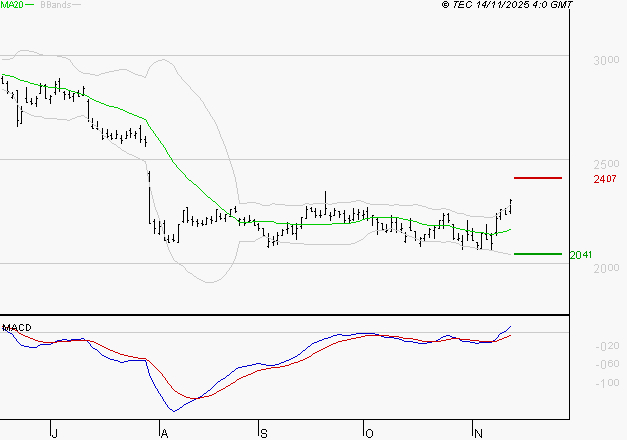Click the BBands legend label

(x=56, y=5)
